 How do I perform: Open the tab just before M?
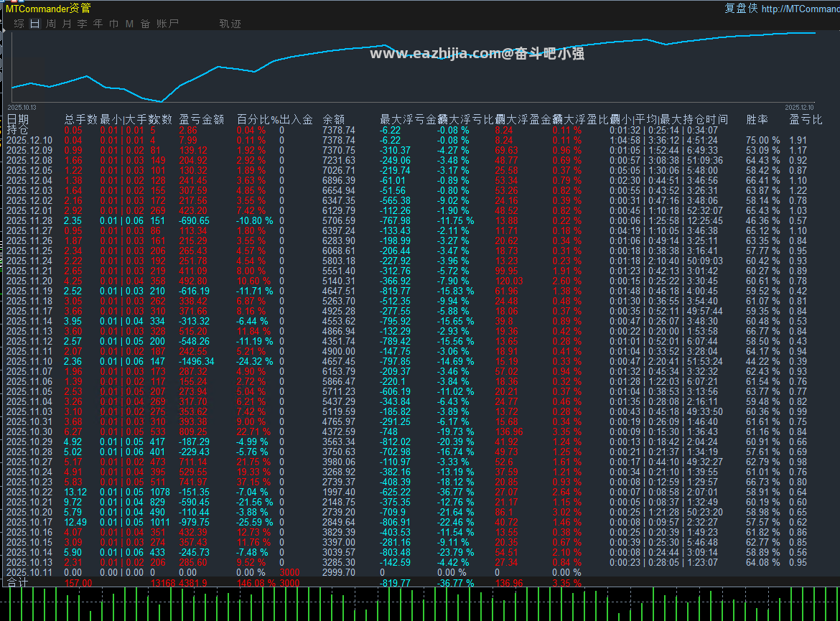click(x=113, y=24)
